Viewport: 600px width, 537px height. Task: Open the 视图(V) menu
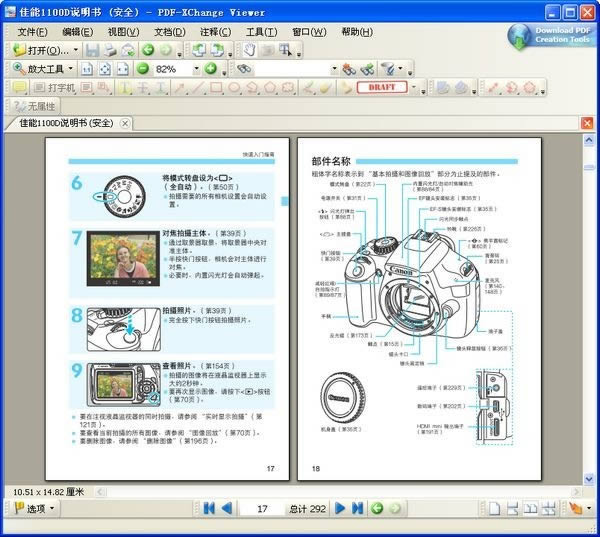(x=123, y=32)
